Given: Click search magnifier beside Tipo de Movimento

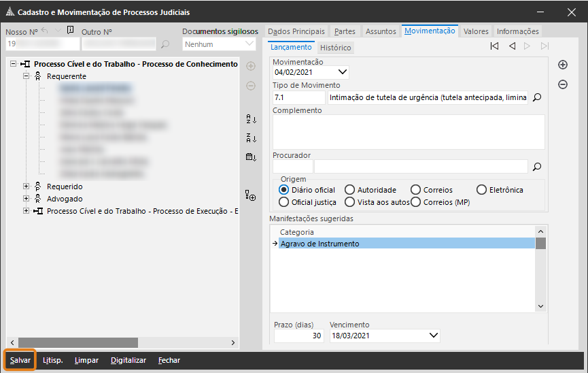Looking at the screenshot, I should [536, 97].
